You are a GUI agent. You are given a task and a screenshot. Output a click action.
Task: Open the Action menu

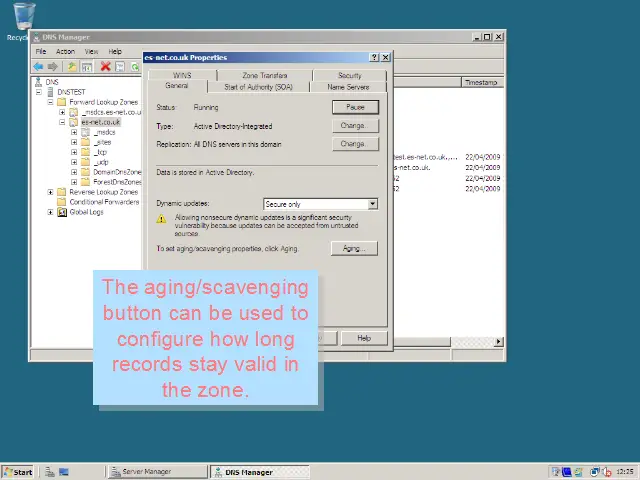point(65,51)
